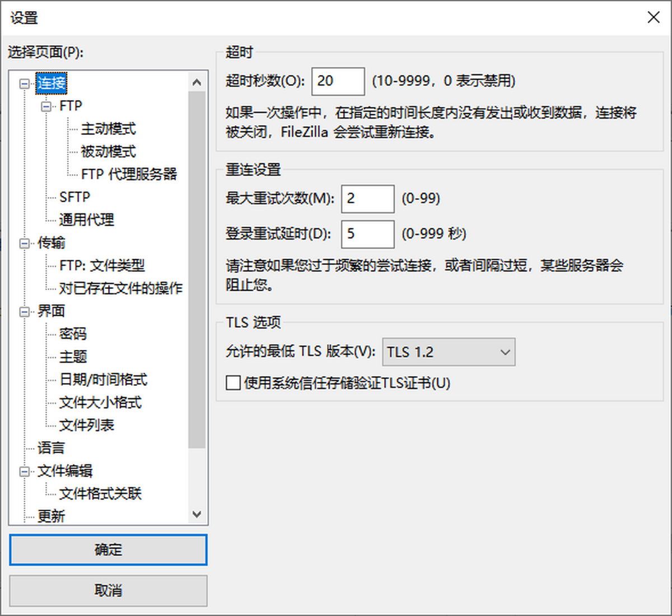Collapse the 传输 tree branch
Viewport: 672px width, 616px height.
tap(24, 242)
